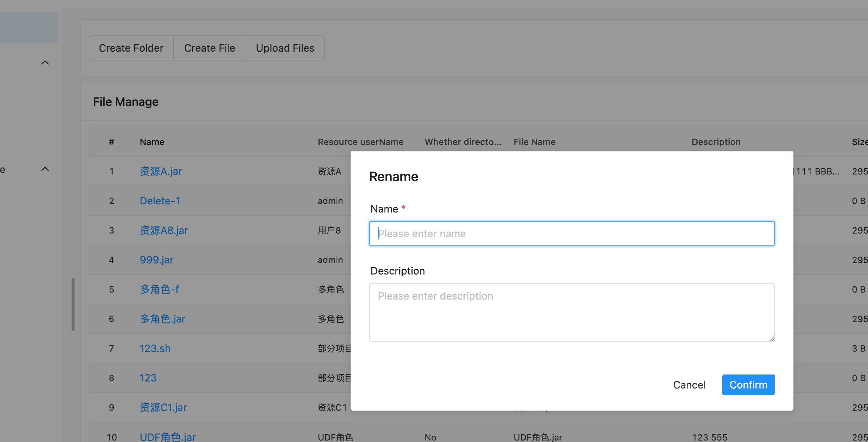Collapse the upper sidebar menu chevron
Viewport: 868px width, 442px height.
45,63
